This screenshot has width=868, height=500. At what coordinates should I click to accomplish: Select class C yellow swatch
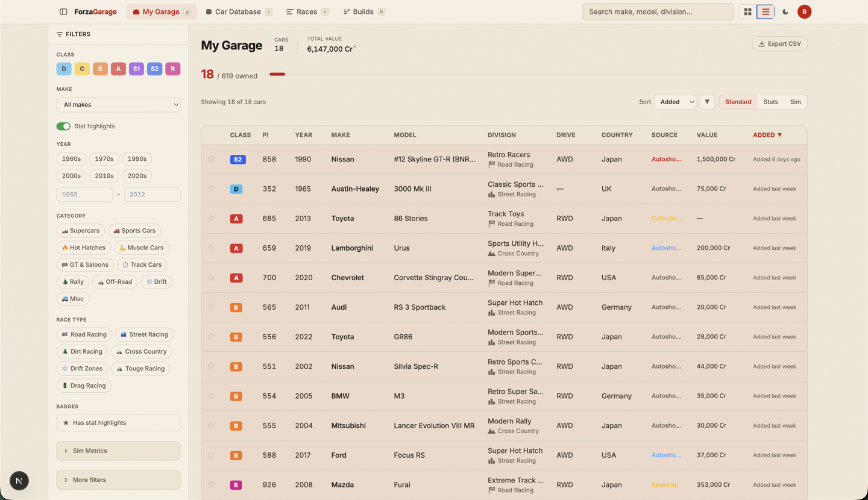tap(82, 69)
